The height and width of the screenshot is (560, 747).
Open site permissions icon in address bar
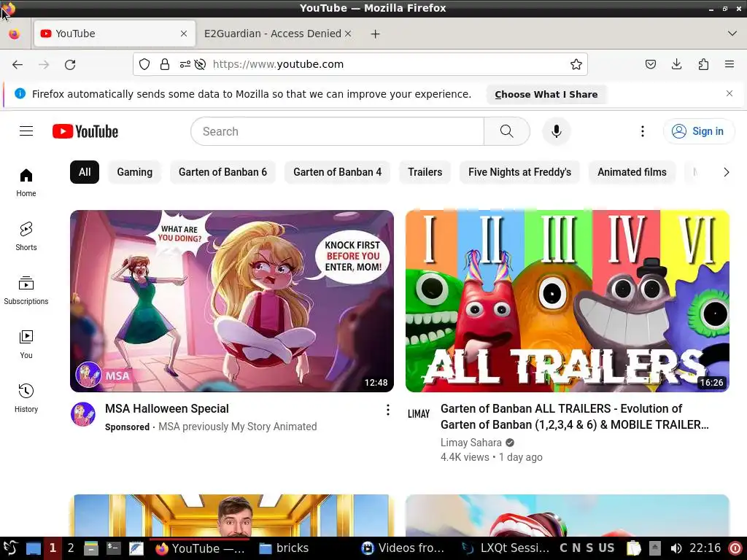(x=185, y=64)
